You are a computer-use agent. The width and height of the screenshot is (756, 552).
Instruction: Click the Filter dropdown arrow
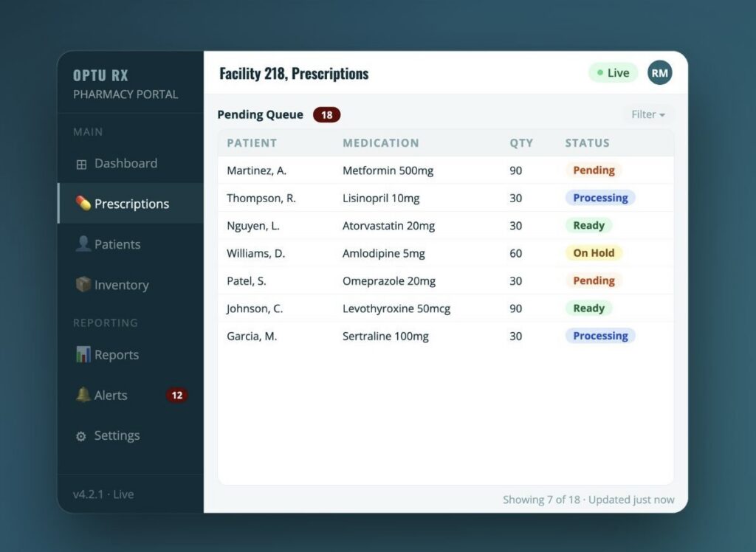coord(662,114)
